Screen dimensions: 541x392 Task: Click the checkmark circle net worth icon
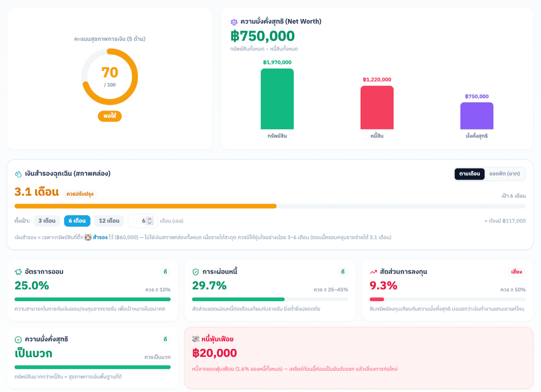click(x=18, y=339)
